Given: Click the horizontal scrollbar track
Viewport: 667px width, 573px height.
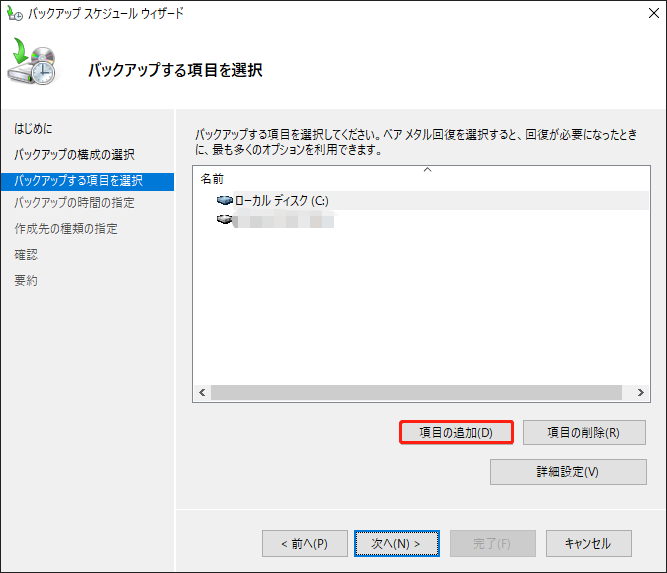Looking at the screenshot, I should (x=417, y=392).
